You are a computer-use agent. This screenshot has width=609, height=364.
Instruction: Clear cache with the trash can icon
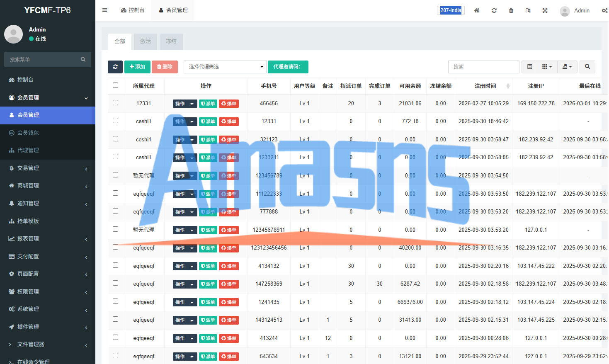point(511,10)
